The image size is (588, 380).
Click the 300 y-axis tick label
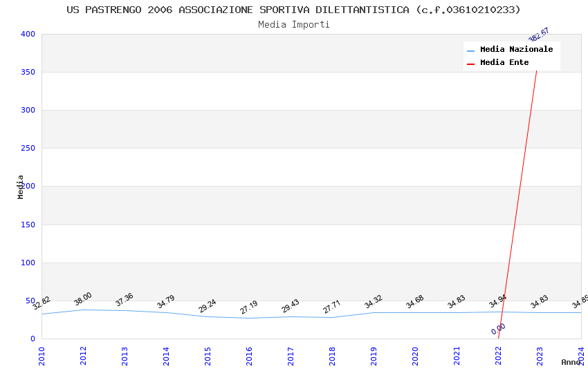28,110
